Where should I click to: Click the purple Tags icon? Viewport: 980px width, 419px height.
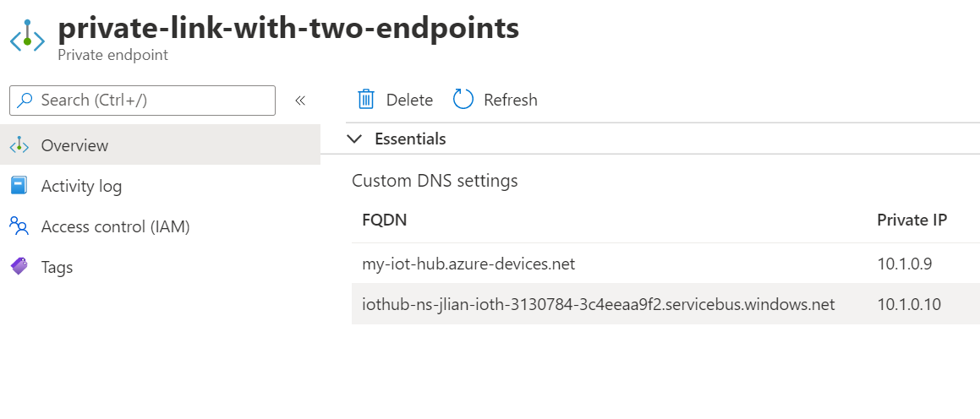click(x=19, y=267)
